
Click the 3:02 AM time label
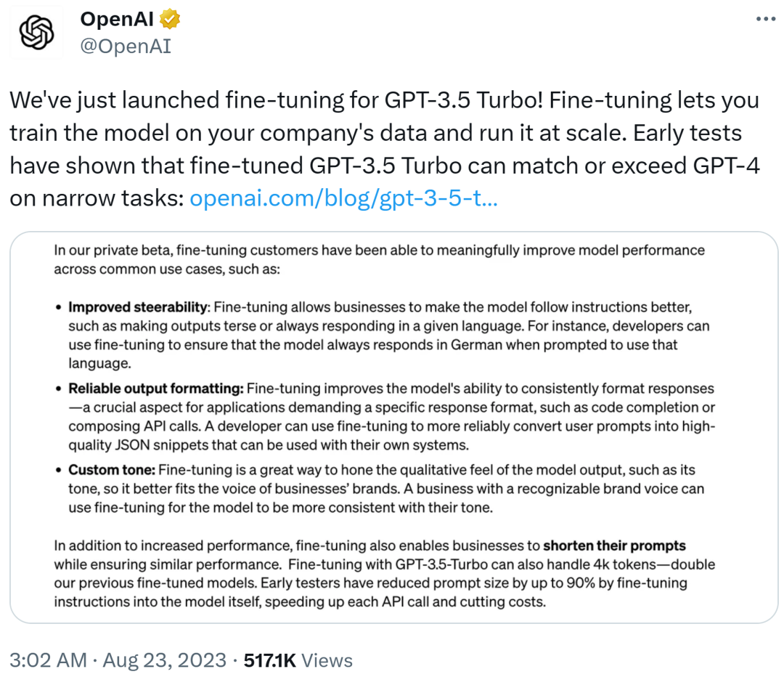pyautogui.click(x=47, y=660)
